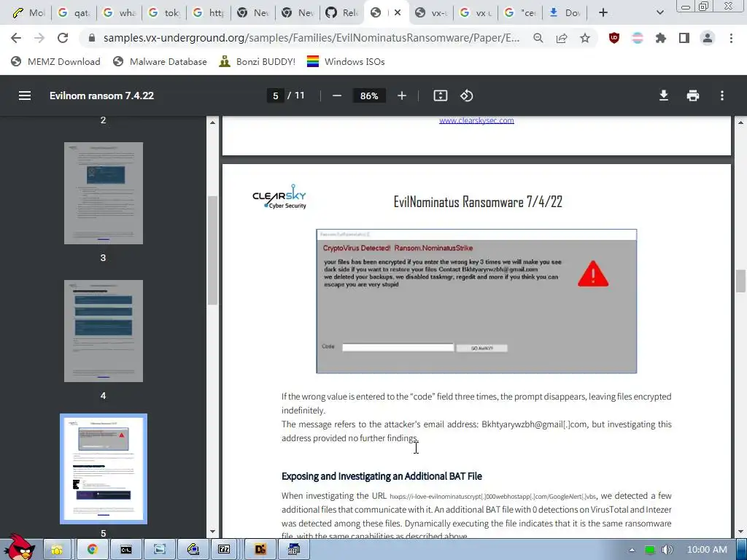The image size is (747, 560).
Task: Open PDF viewer more actions menu
Action: tap(722, 96)
